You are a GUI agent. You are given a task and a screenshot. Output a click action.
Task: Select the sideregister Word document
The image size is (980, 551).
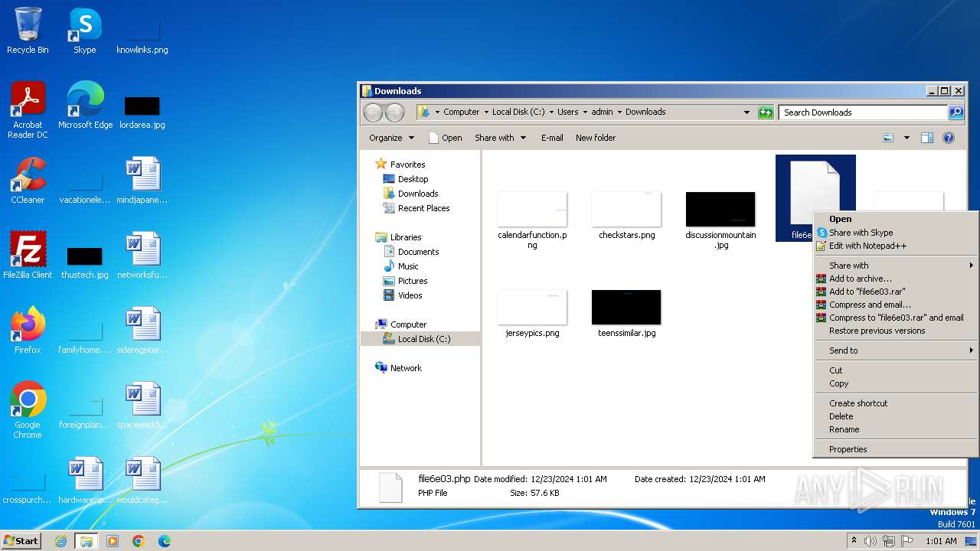tap(142, 331)
